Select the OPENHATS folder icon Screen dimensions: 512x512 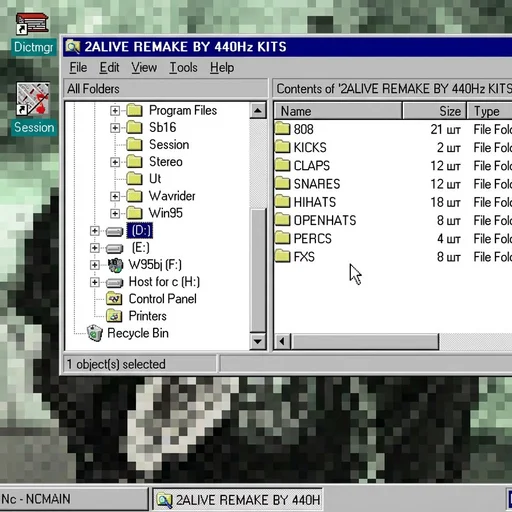tap(283, 220)
